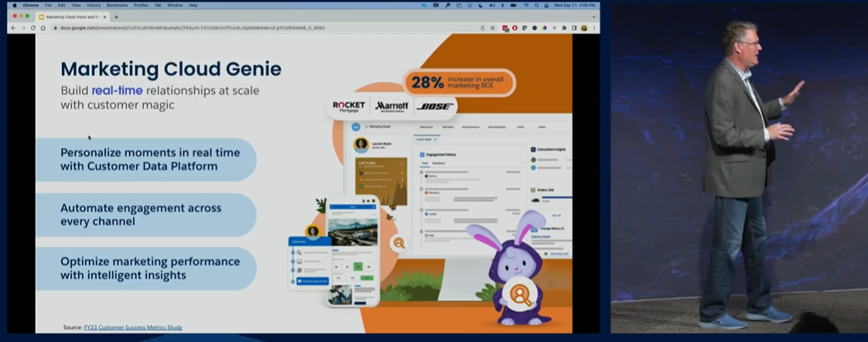
Task: Click the Marriott International logo
Action: pos(391,106)
